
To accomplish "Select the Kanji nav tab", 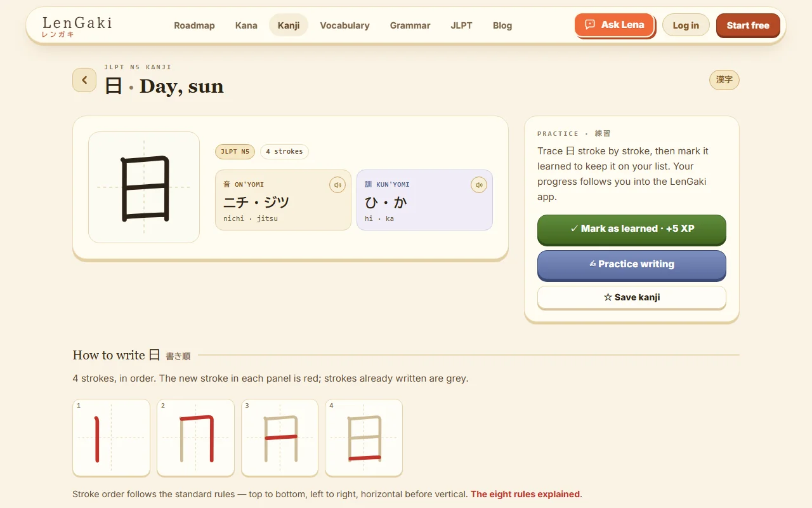I will click(289, 25).
